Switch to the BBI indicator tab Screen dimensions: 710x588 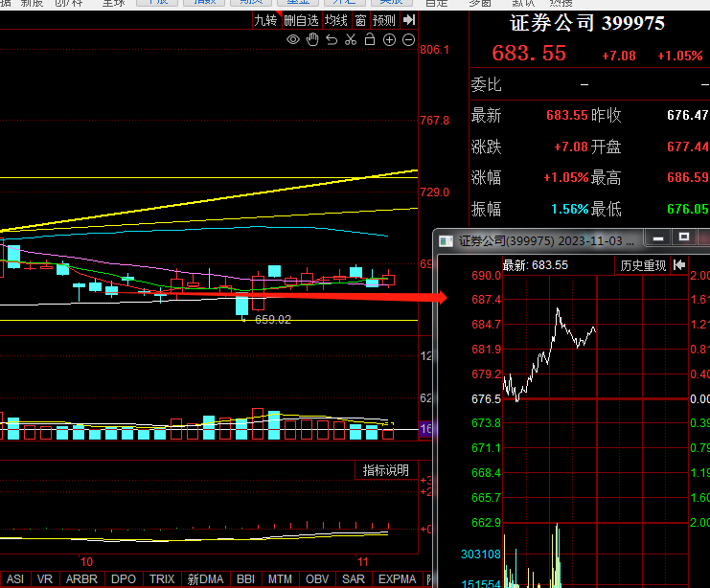246,579
